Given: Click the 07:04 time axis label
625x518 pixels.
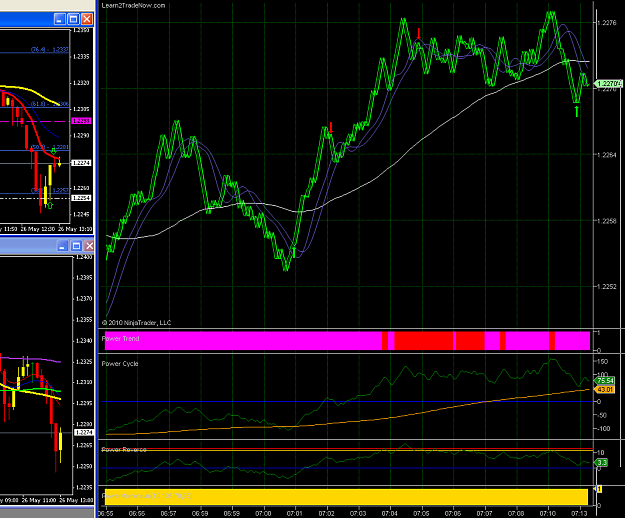Looking at the screenshot, I should (389, 514).
